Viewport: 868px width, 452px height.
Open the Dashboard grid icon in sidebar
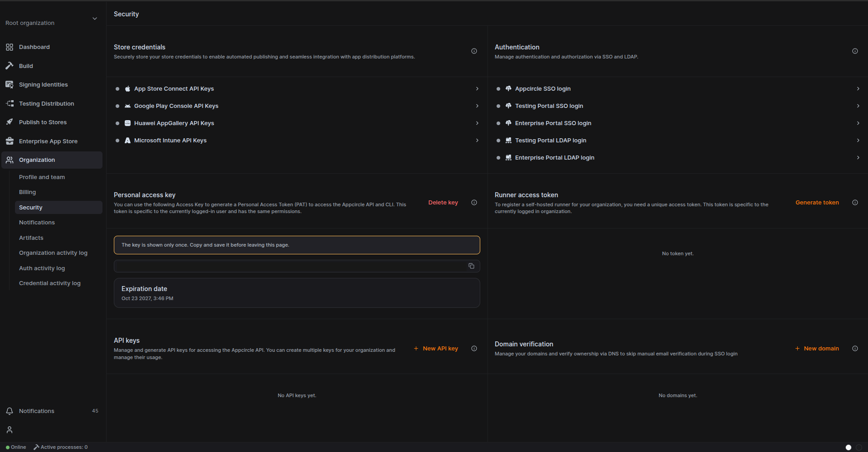point(10,47)
